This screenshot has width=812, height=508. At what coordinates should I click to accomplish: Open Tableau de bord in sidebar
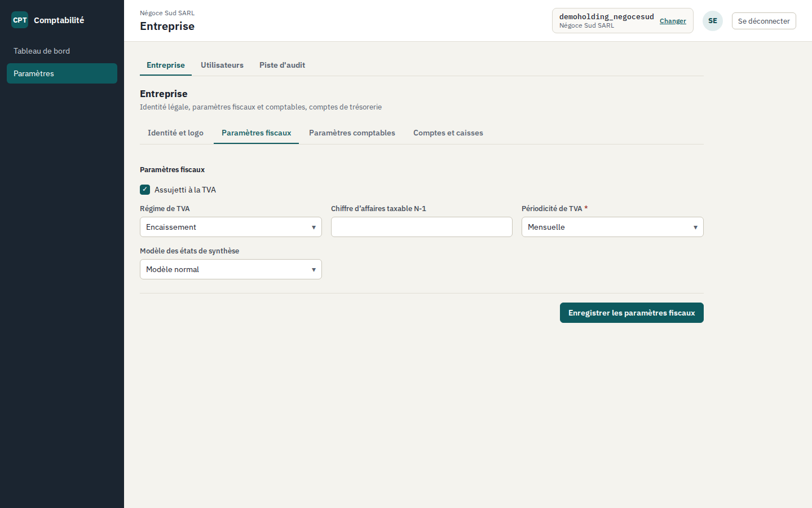(62, 51)
